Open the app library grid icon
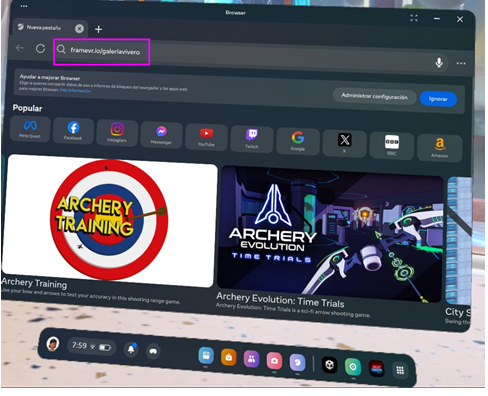This screenshot has width=488, height=396. [x=400, y=370]
